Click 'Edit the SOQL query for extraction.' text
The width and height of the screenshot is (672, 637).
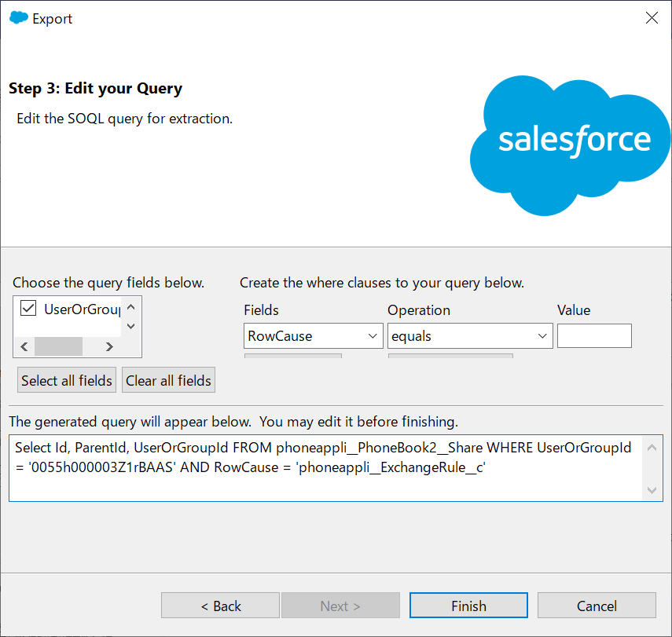[x=125, y=119]
